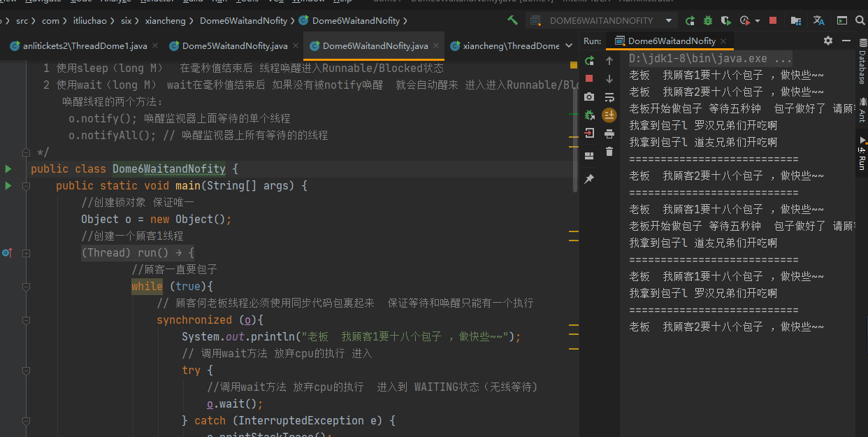Switch to the ThreadDome1.java editor tab
This screenshot has width=868, height=437.
pos(85,46)
